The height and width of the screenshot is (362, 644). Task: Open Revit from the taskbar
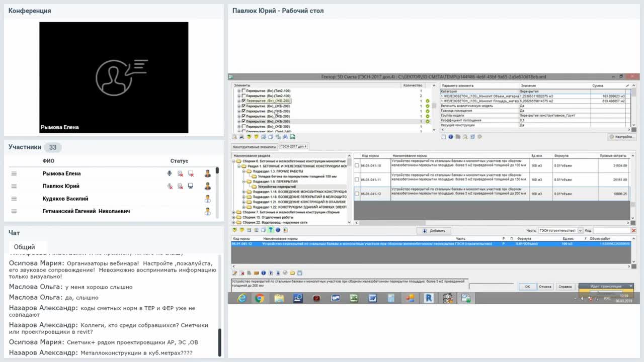429,298
